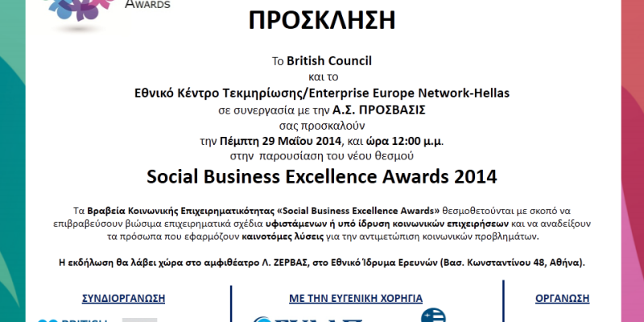
Task: Open the ΜΕ ΤΗΝ ΕΥΓΕΝΙΚΗ ΧΟΡΗΓΙΑ heading
Action: (x=356, y=298)
